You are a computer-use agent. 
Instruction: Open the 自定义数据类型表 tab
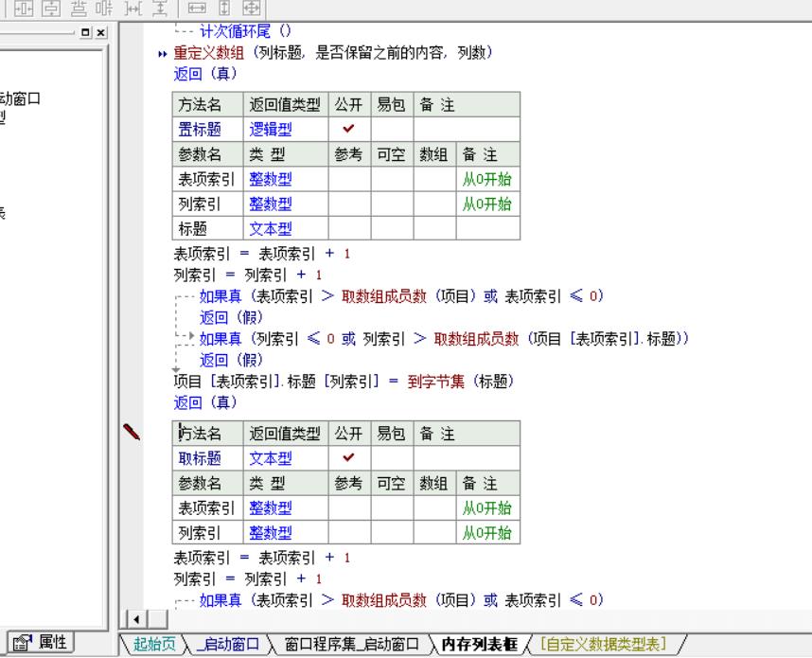602,645
